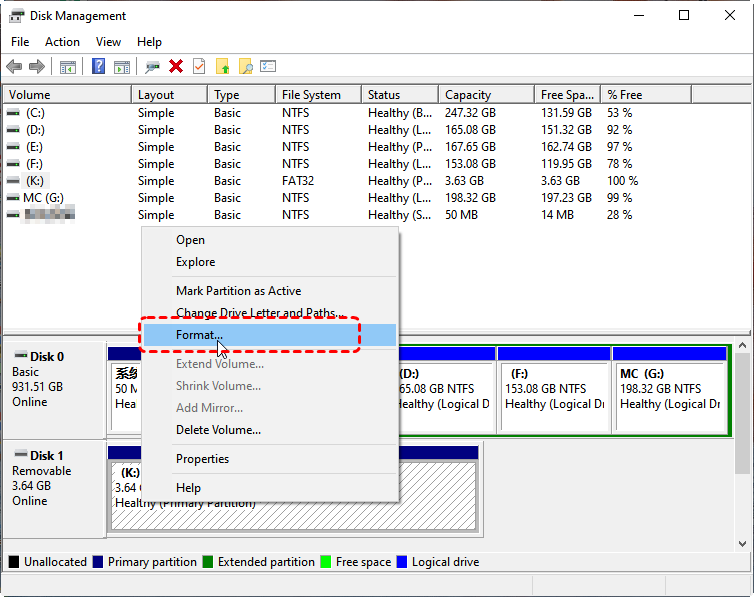Click the blue Logical drive legend swatch
754x597 pixels.
click(402, 561)
